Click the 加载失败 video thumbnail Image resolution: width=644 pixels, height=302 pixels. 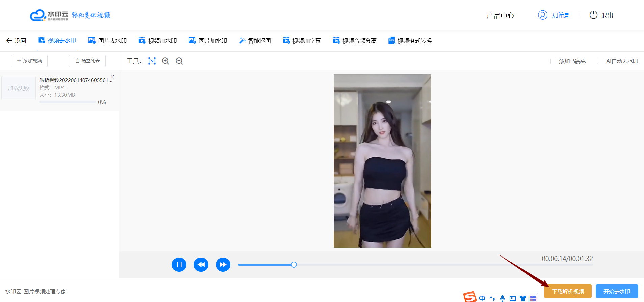pos(19,88)
